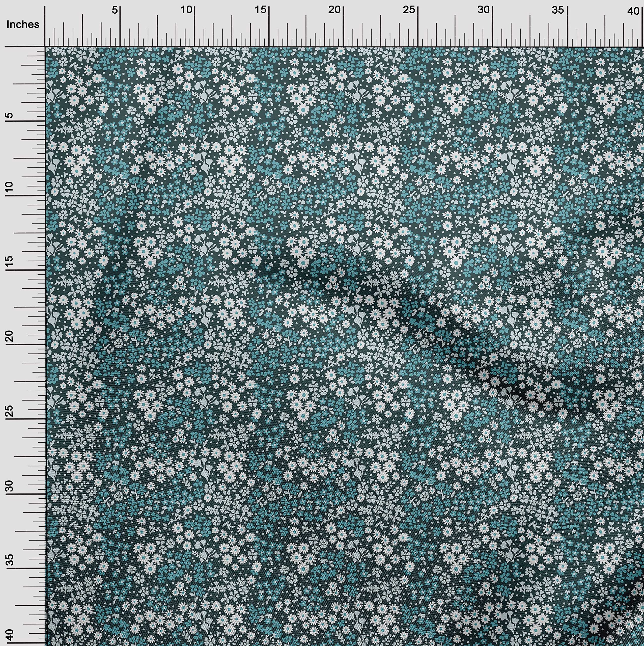Click the 30 mark on the top ruler
Image resolution: width=644 pixels, height=646 pixels.
[484, 10]
